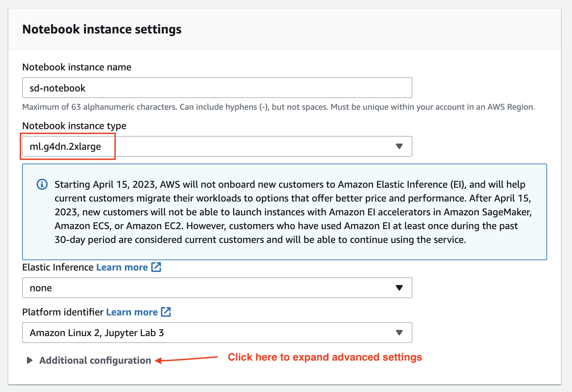
Task: Click the Elastic Inference dropdown arrow
Action: click(x=399, y=288)
